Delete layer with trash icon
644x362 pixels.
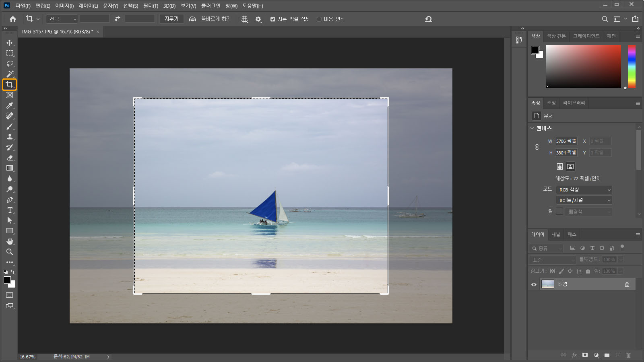[x=628, y=355]
